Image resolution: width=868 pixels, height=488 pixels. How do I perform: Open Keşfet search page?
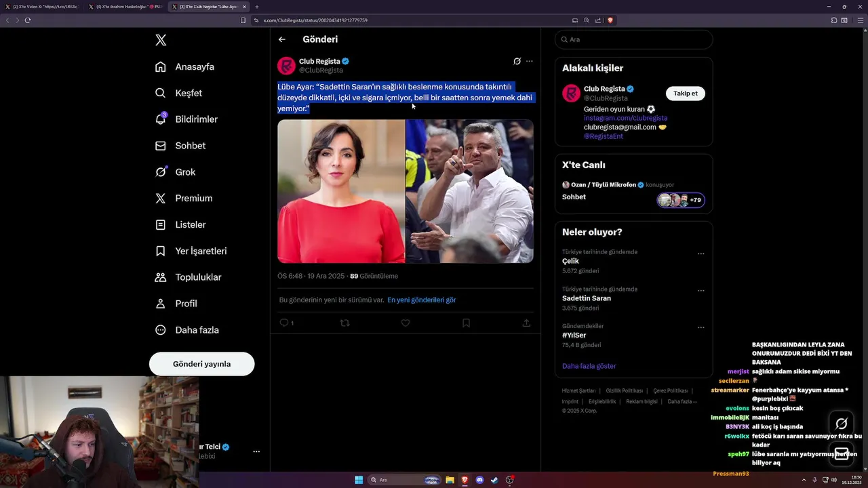coord(178,93)
